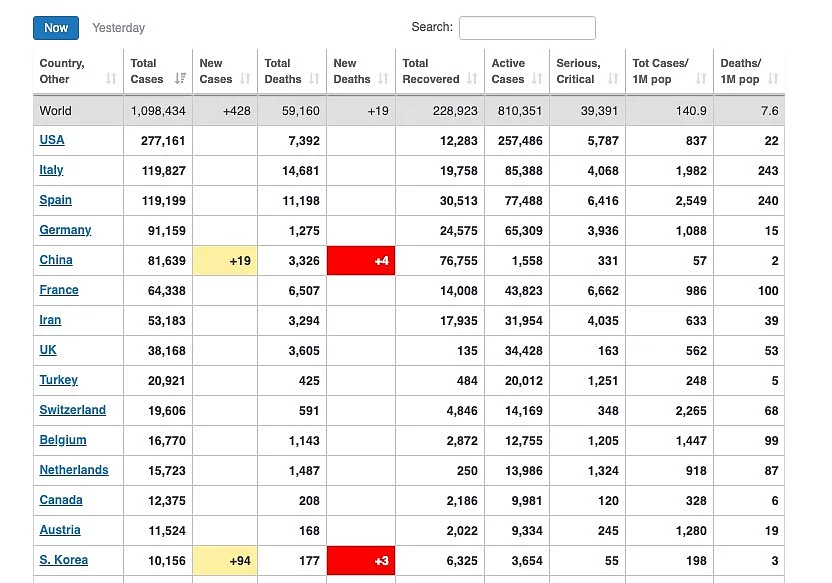Click China's red +4 new deaths cell
This screenshot has width=832, height=583.
click(361, 260)
